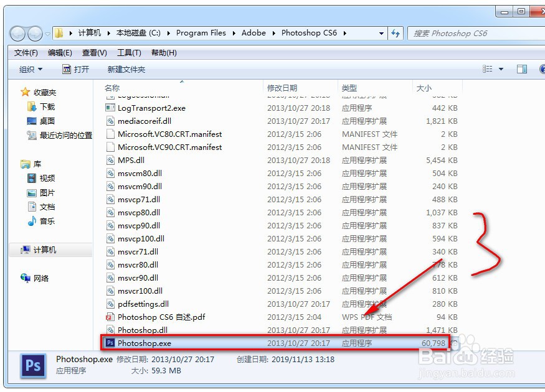
Task: Click the msvcr80.dll file icon
Action: (110, 265)
